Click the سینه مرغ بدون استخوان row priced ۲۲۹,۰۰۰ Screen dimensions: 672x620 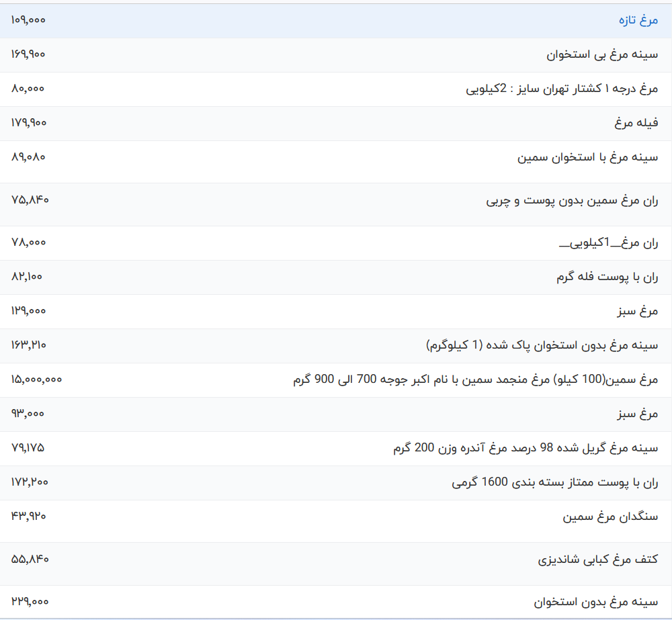[595, 603]
